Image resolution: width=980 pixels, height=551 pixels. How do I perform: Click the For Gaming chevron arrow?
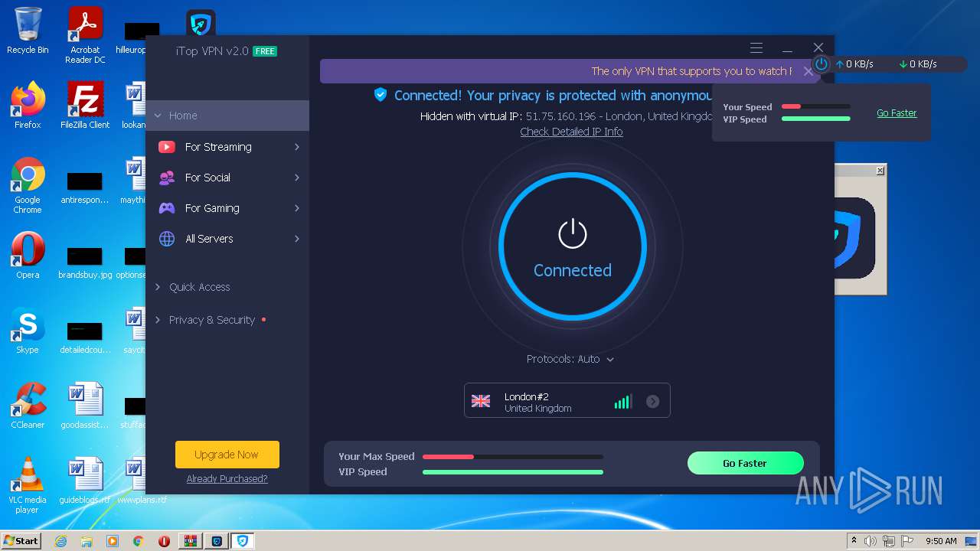(x=297, y=208)
